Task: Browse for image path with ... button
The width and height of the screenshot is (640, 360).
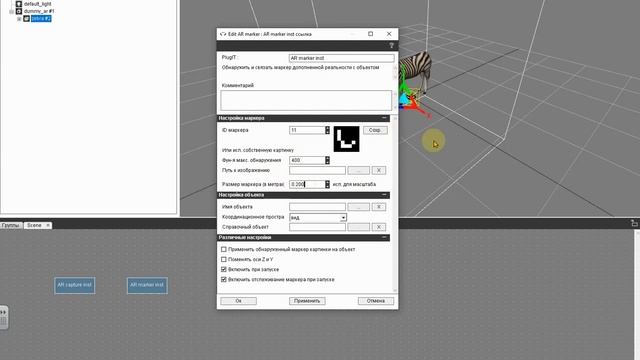Action: tap(358, 170)
